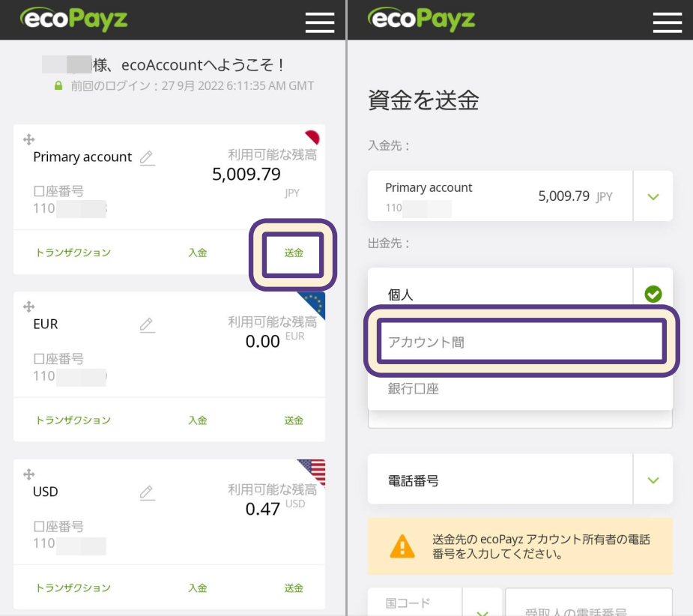Click the 5,009.79 balance on Primary account card

click(246, 174)
